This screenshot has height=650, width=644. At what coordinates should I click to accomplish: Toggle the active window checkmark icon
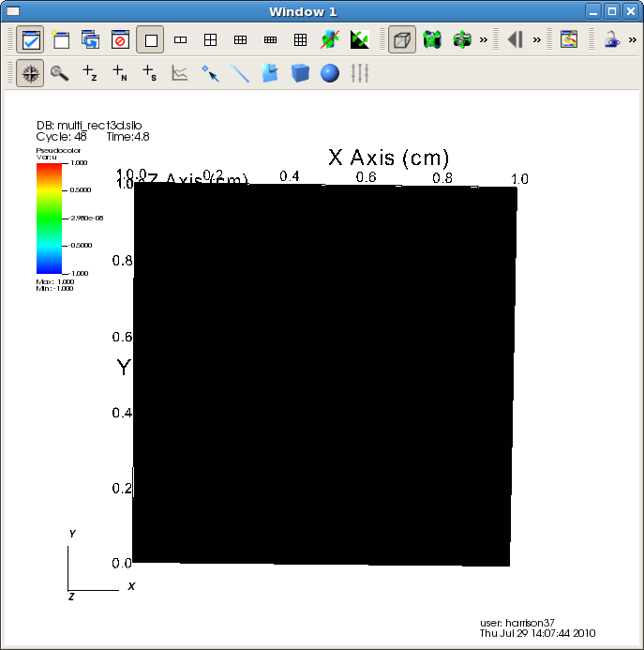[30, 39]
